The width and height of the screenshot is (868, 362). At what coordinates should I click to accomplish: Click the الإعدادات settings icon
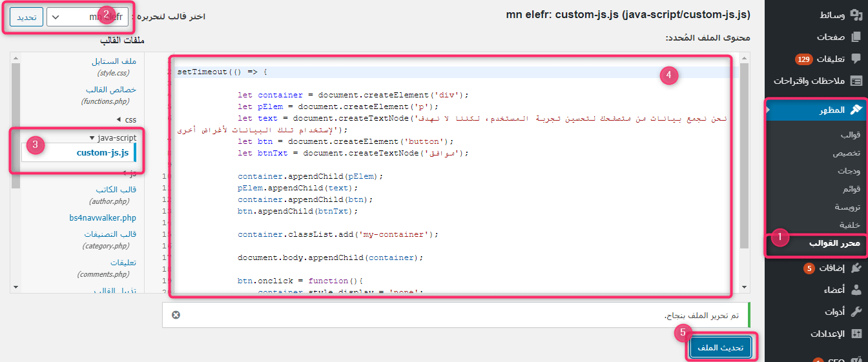(x=856, y=334)
